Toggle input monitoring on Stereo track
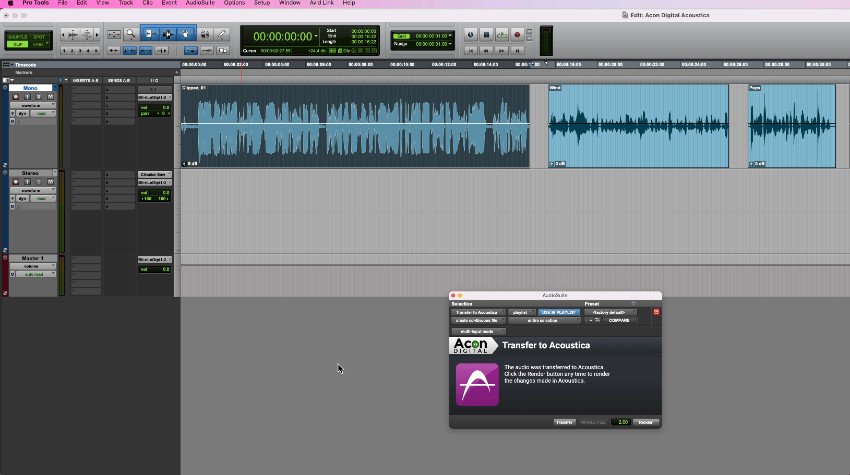This screenshot has height=475, width=850. 27,182
